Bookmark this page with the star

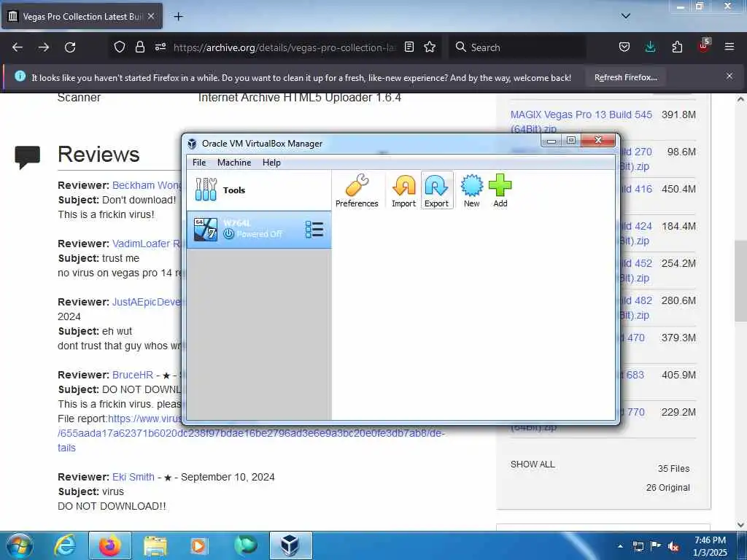430,47
